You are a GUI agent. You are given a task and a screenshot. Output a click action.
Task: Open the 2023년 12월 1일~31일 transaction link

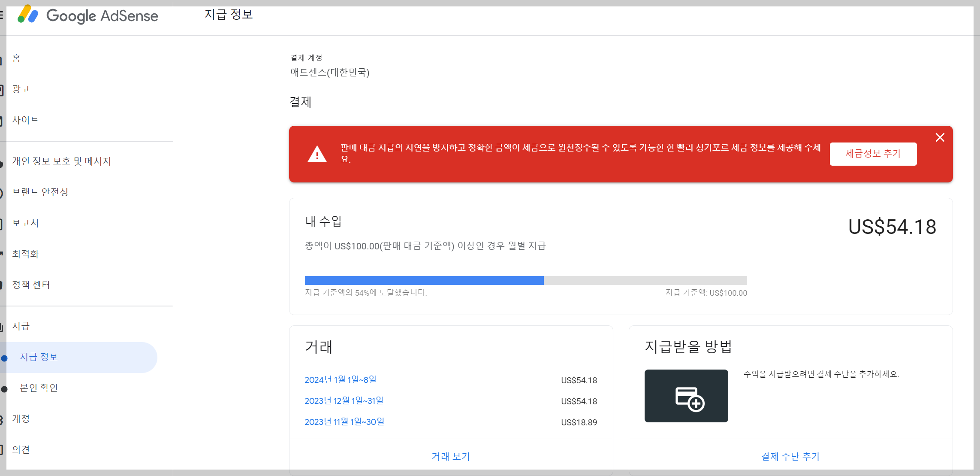(x=344, y=401)
